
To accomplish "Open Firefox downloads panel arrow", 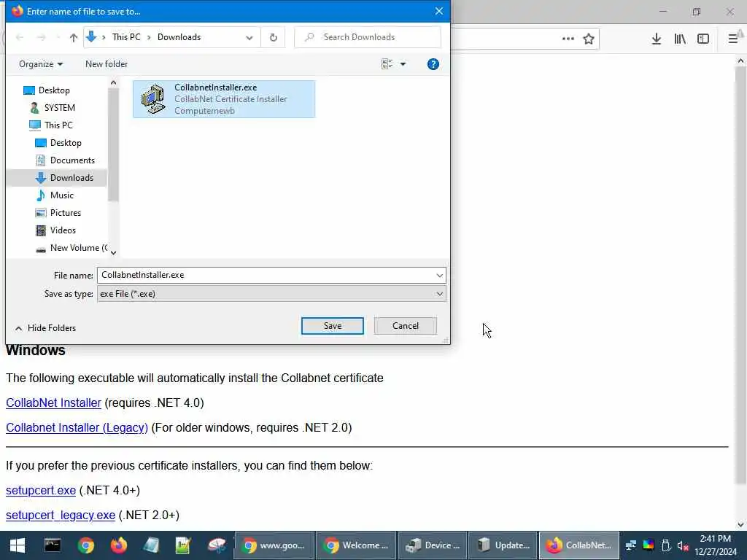I will coord(657,39).
